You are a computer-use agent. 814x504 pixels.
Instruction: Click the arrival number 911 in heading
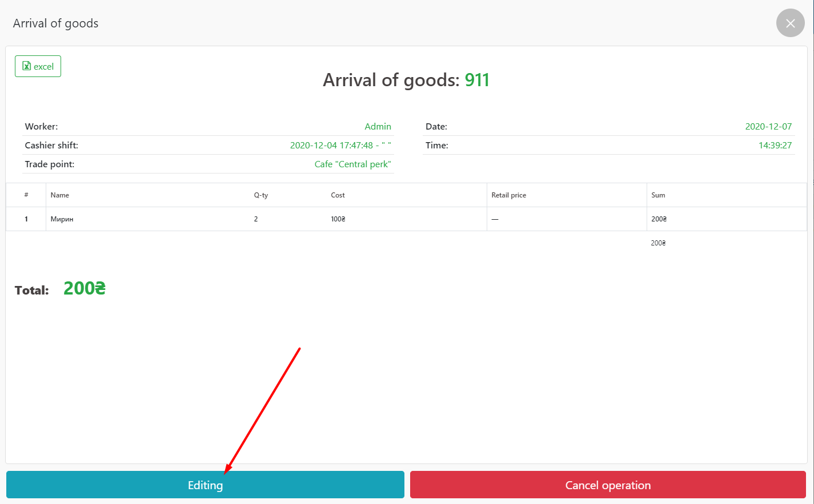[x=477, y=80]
